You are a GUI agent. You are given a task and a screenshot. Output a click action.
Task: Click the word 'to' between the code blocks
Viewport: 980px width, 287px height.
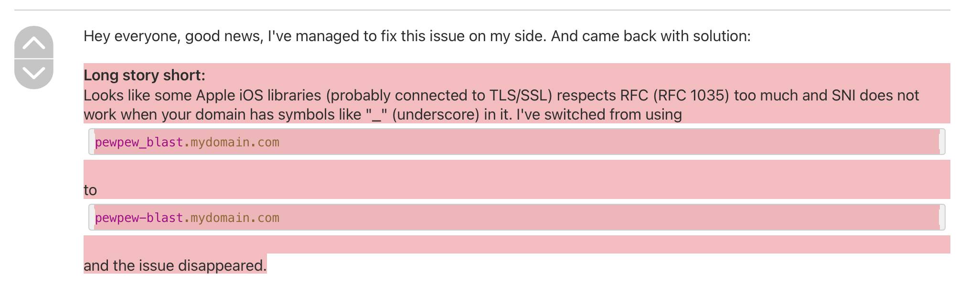90,189
